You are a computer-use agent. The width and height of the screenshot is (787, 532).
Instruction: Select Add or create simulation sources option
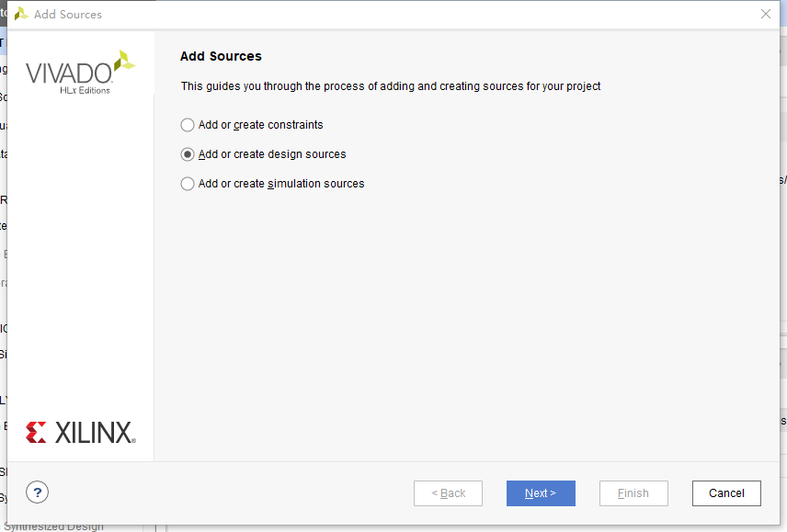(x=188, y=184)
